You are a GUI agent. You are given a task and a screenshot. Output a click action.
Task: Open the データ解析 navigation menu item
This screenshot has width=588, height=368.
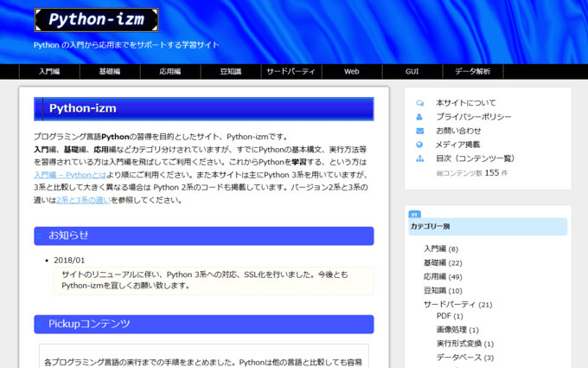473,71
